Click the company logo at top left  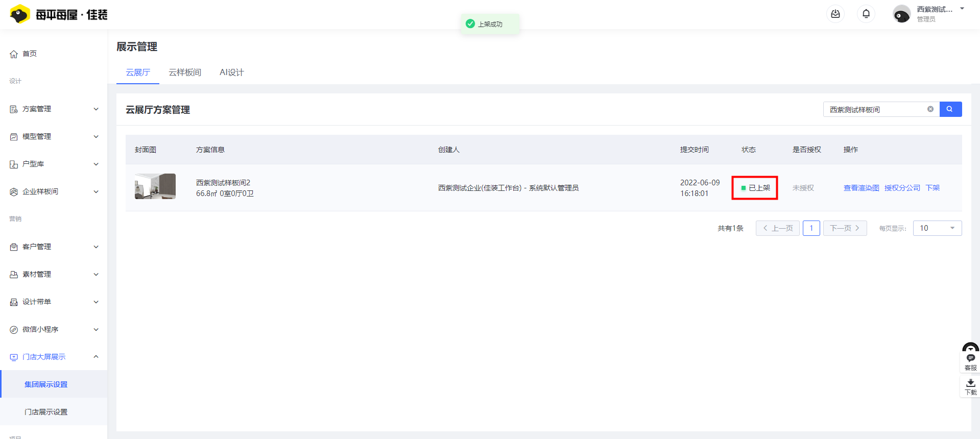tap(59, 14)
